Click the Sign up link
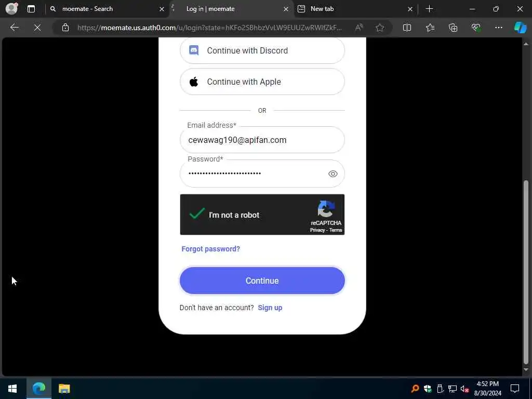Screen dimensions: 532x399 coord(270,308)
